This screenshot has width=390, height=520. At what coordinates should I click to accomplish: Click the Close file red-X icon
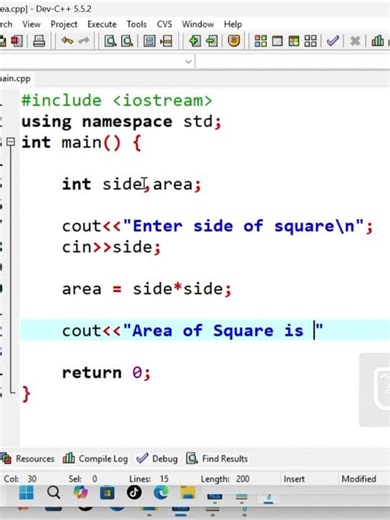tap(17, 41)
